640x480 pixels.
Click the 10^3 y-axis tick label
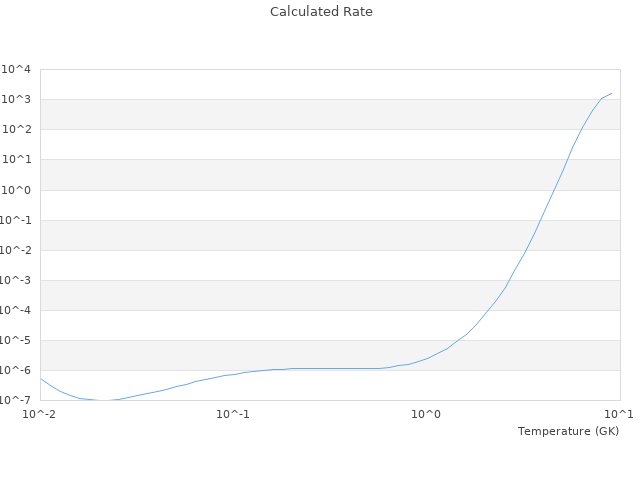coord(18,99)
